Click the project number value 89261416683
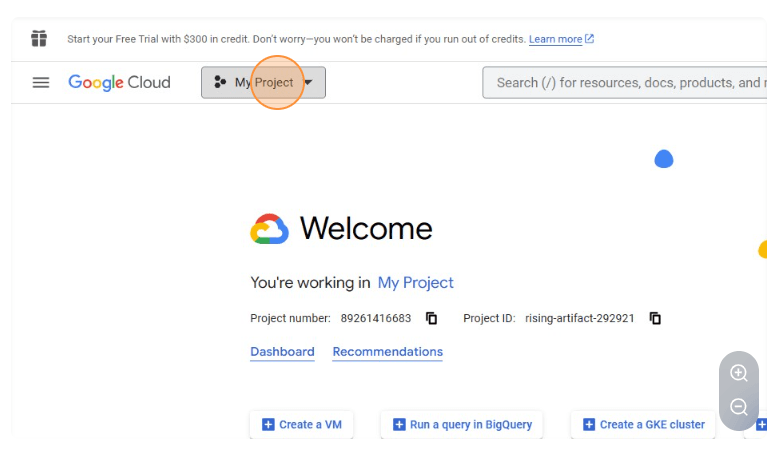This screenshot has width=783, height=476. pyautogui.click(x=376, y=318)
